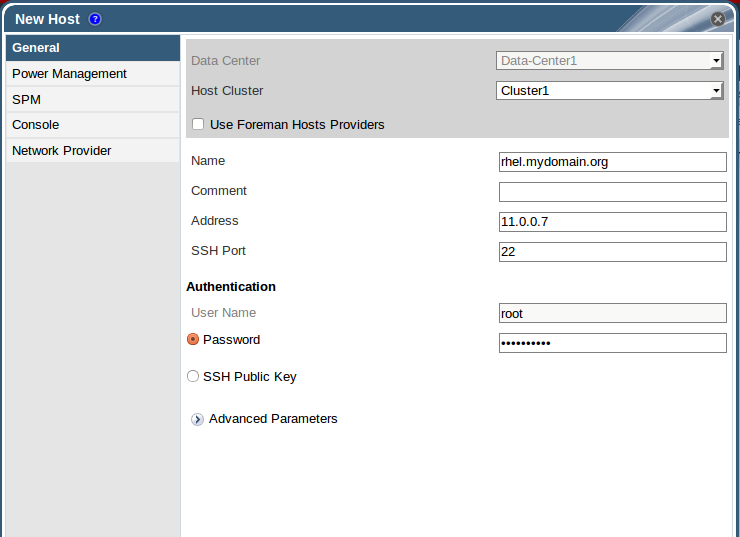Go to the SPM tab
This screenshot has height=537, width=740.
pos(92,100)
